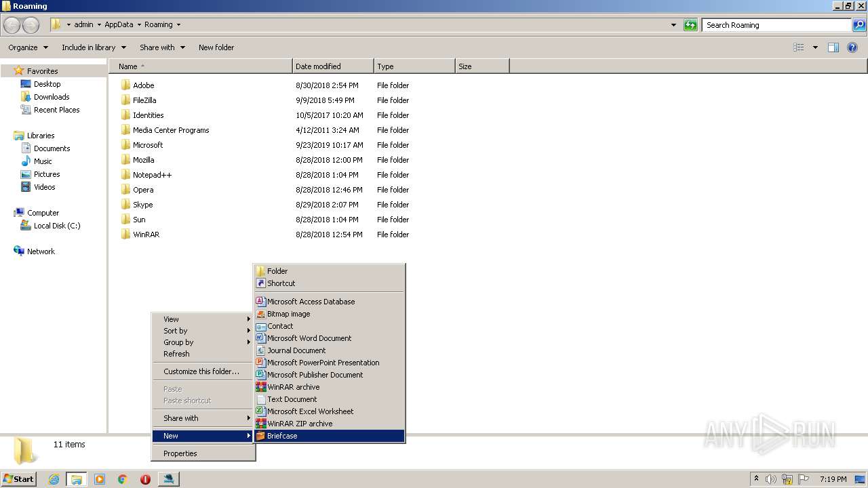Click the forward navigation arrow

click(x=31, y=25)
